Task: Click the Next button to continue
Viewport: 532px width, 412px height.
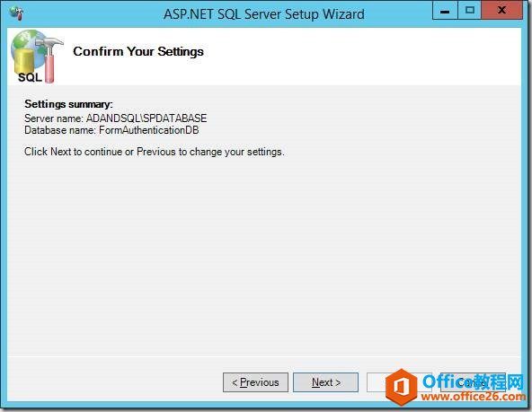Action: (325, 382)
